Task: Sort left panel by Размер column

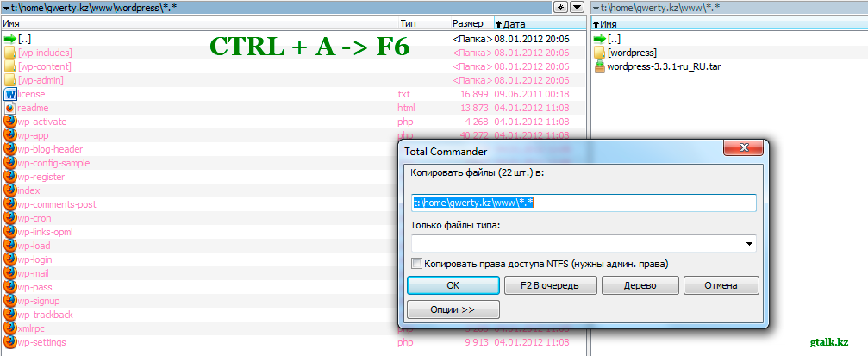Action: click(471, 24)
